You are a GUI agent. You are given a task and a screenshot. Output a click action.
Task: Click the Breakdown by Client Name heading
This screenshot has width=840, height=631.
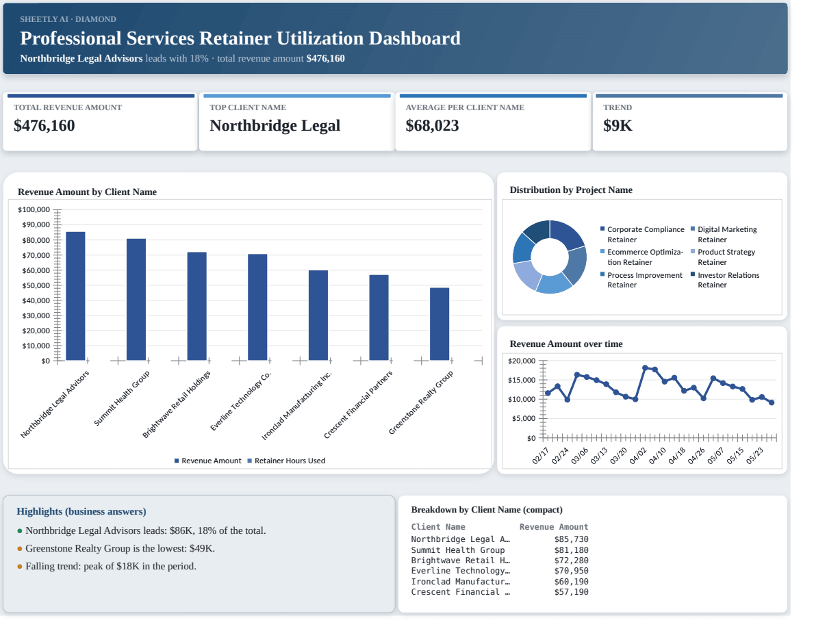coord(487,510)
